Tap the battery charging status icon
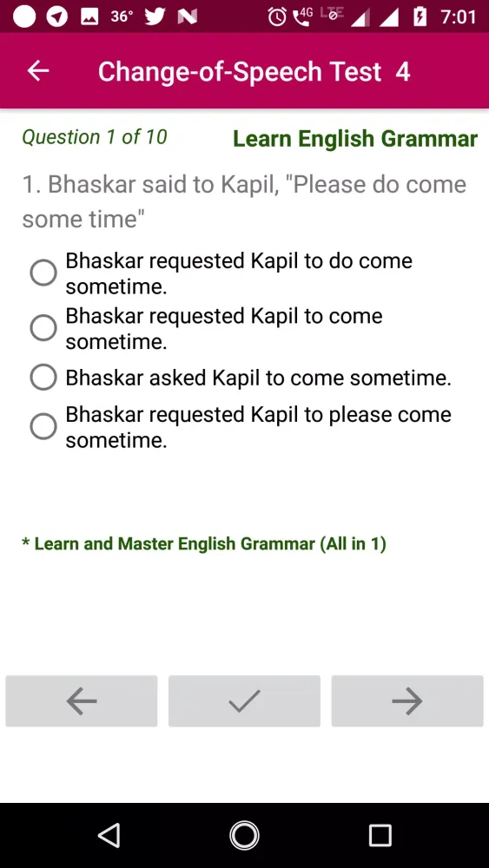This screenshot has height=868, width=489. (420, 17)
